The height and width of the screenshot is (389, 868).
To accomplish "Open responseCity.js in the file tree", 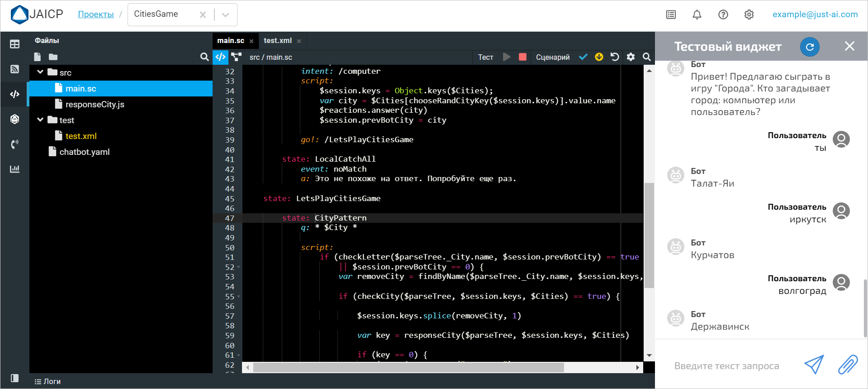I will coord(95,105).
